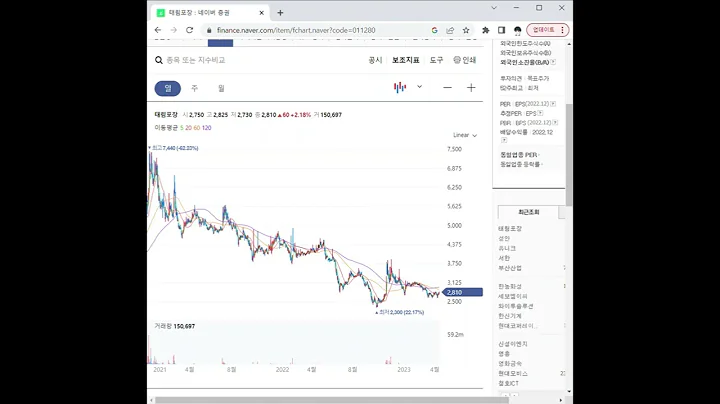Click the share page icon in the address bar
This screenshot has height=404, width=720.
point(450,30)
